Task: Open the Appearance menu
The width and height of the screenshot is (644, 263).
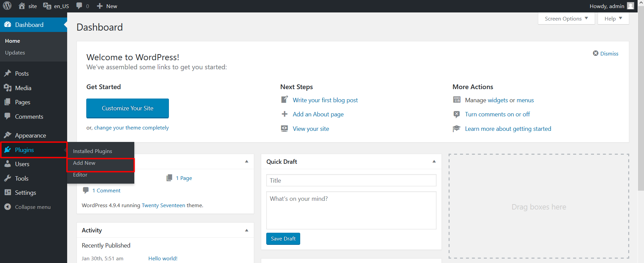Action: point(34,135)
